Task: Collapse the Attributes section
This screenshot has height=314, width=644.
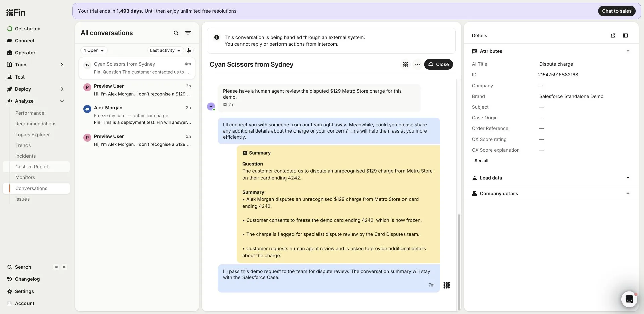Action: tap(628, 51)
